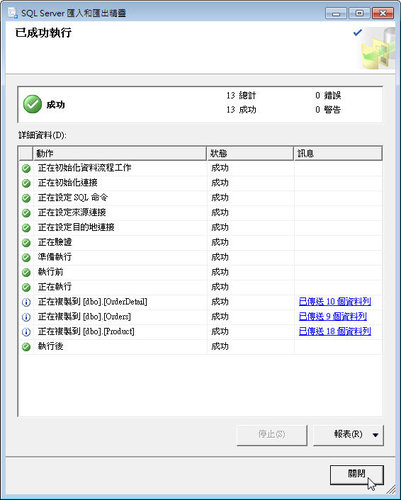The image size is (401, 500).
Task: Select the 執行前 row text
Action: tap(50, 272)
